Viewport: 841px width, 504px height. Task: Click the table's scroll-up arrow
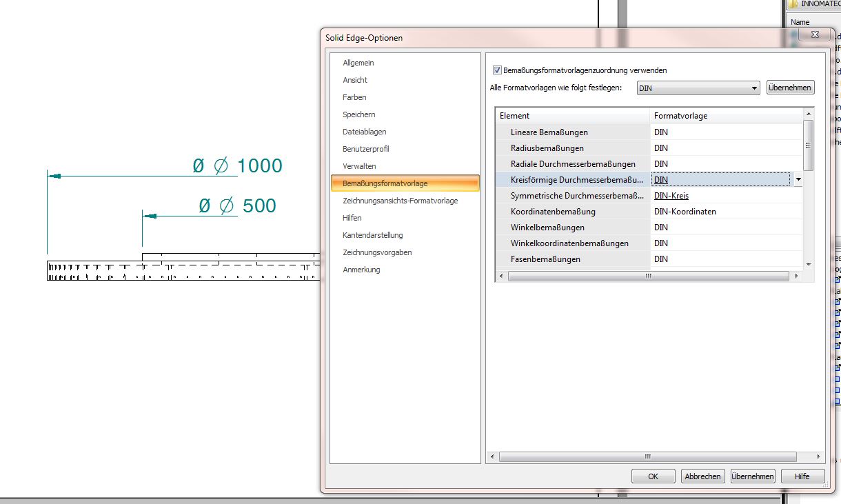[809, 114]
